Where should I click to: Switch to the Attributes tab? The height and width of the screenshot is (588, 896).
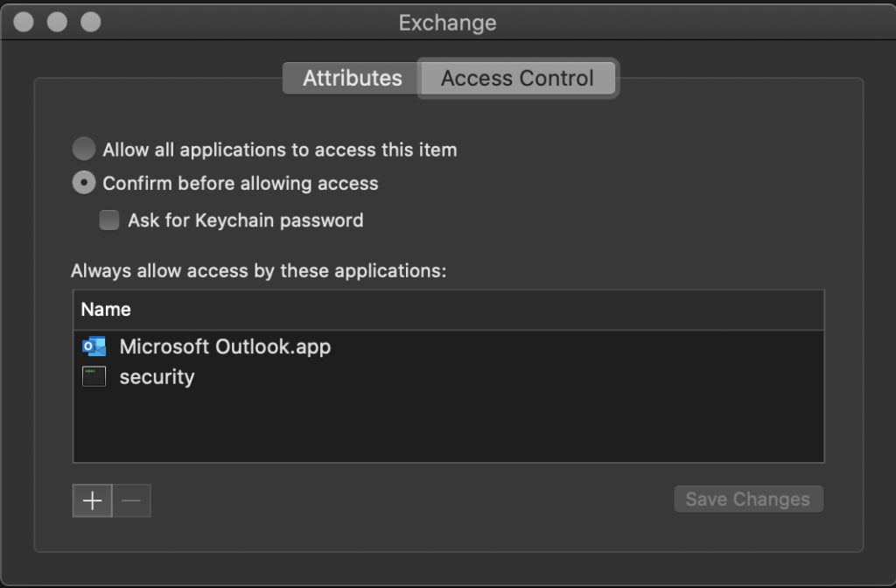pyautogui.click(x=352, y=78)
